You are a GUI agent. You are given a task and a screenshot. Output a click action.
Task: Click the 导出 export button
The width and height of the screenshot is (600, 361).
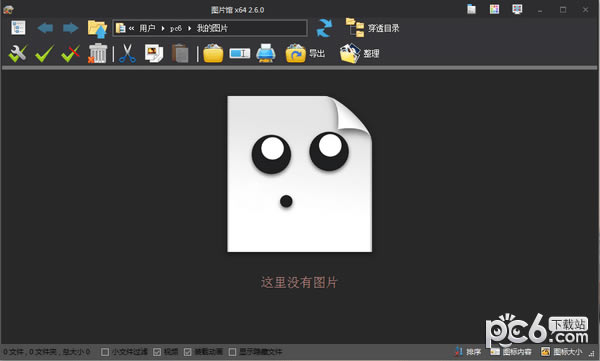305,54
